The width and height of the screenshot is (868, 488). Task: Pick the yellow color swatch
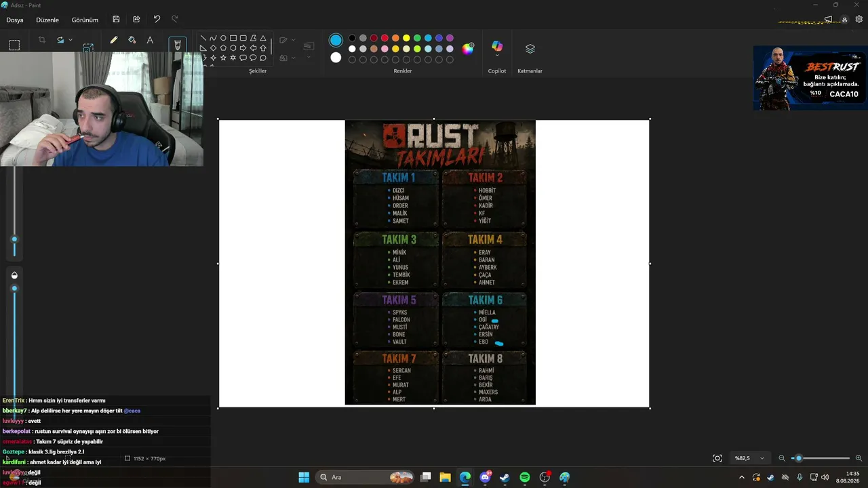(406, 38)
